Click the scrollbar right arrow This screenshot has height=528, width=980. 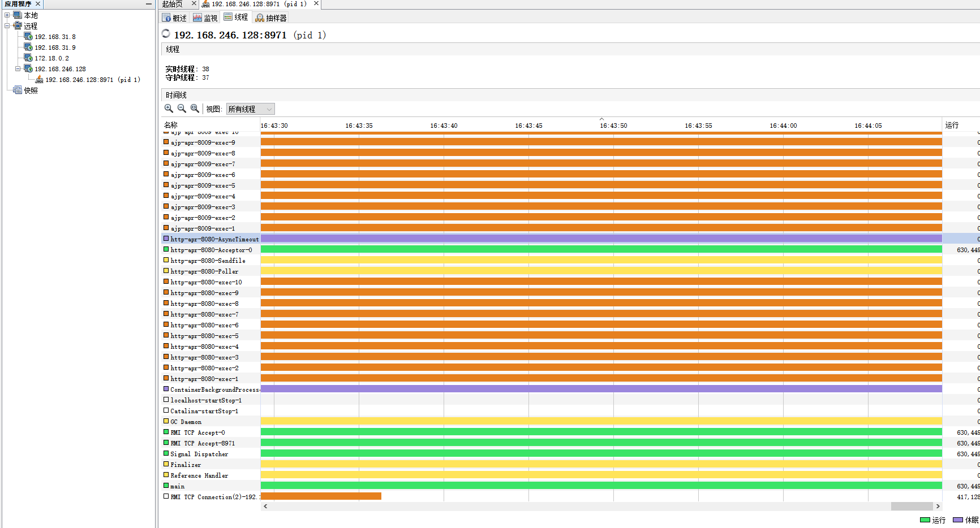pyautogui.click(x=938, y=506)
